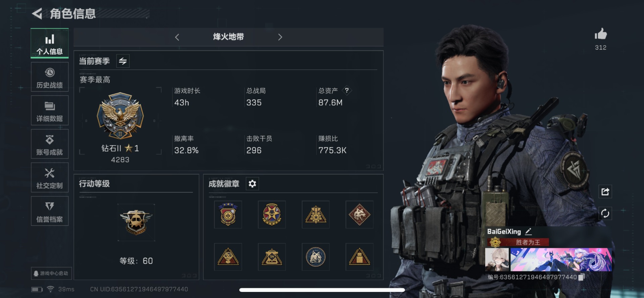Copy the player ID number icon

tap(582, 277)
